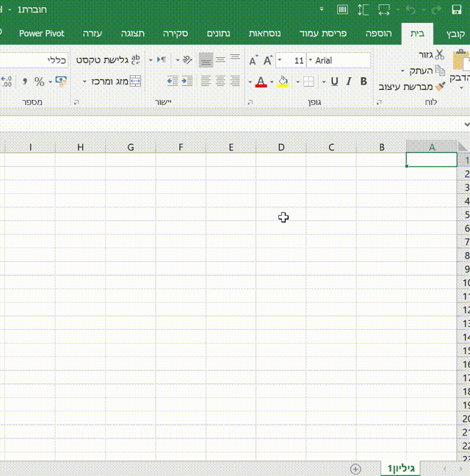
Task: Click the Cut (גזור) scissors icon
Action: [x=439, y=55]
